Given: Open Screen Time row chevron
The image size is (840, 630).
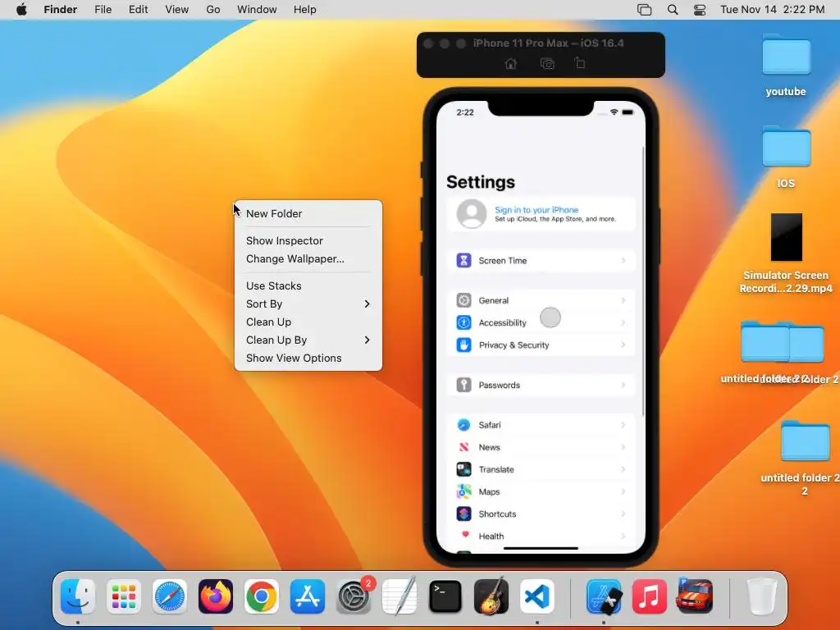Looking at the screenshot, I should [623, 260].
